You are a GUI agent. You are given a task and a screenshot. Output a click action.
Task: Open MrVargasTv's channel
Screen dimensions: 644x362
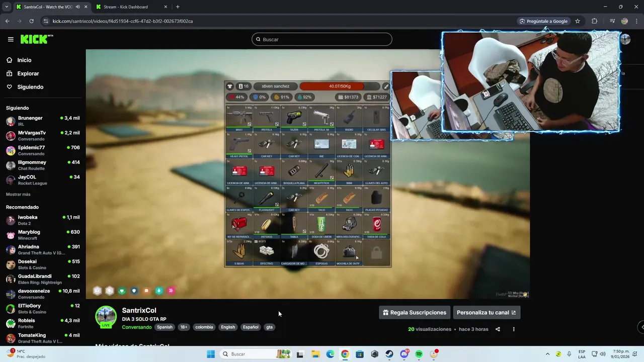43,136
